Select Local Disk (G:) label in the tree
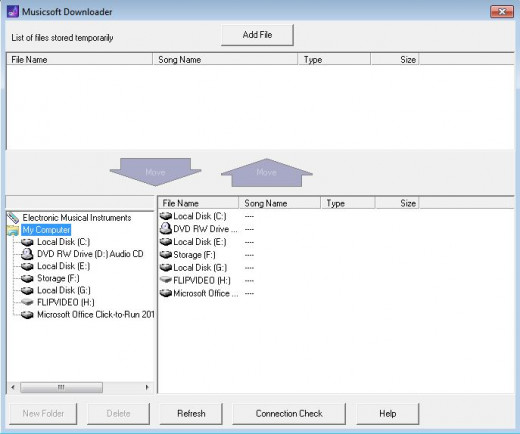The height and width of the screenshot is (434, 520). coord(64,290)
